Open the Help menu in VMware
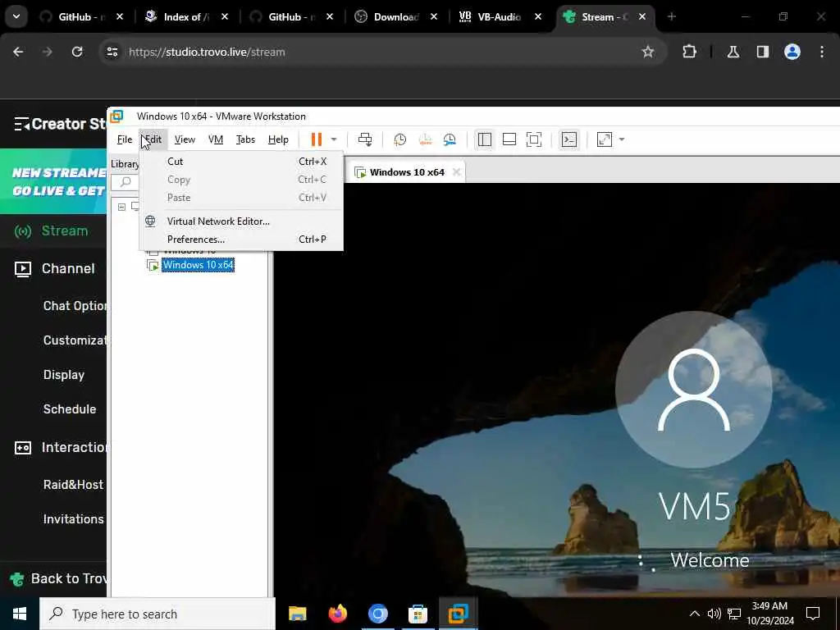840x630 pixels. tap(278, 139)
